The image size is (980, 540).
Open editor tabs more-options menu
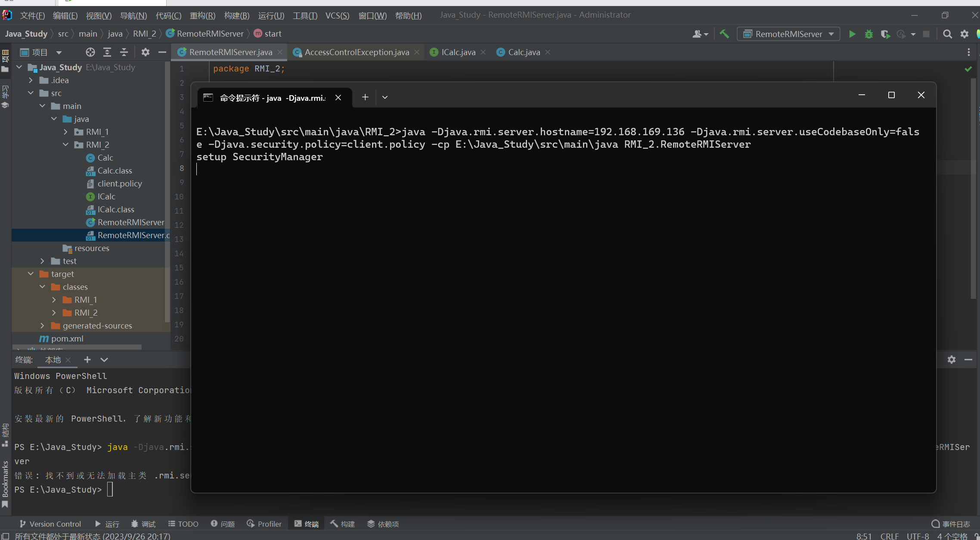969,52
